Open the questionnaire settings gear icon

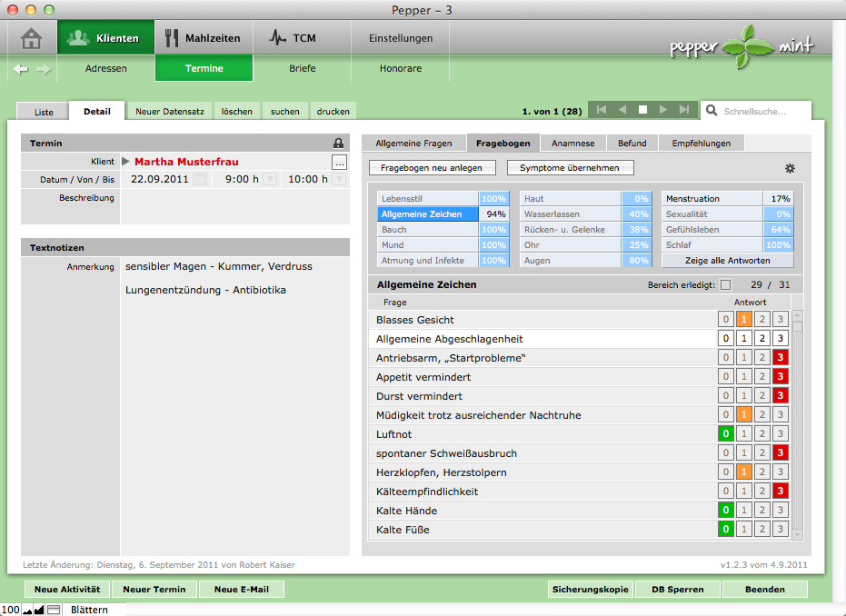click(x=790, y=168)
